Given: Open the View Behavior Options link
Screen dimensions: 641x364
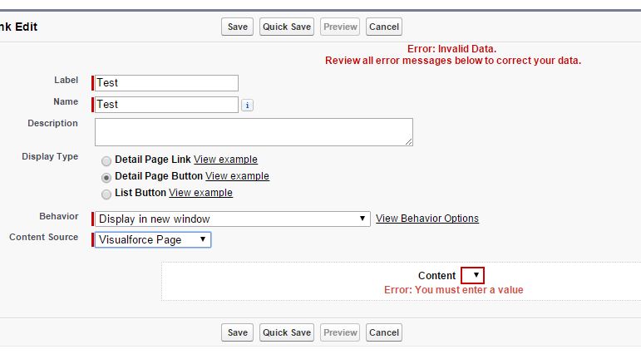Looking at the screenshot, I should pos(427,219).
